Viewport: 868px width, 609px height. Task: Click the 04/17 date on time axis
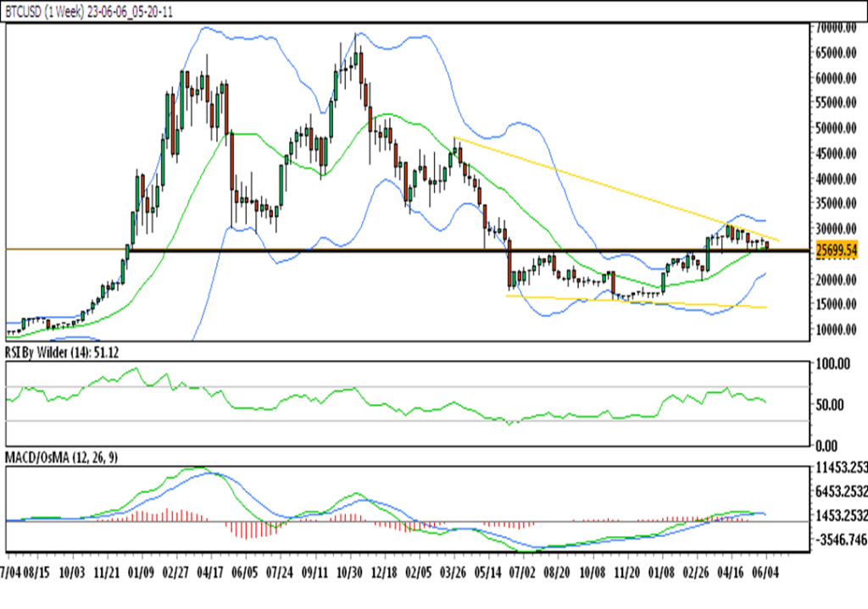coord(211,573)
